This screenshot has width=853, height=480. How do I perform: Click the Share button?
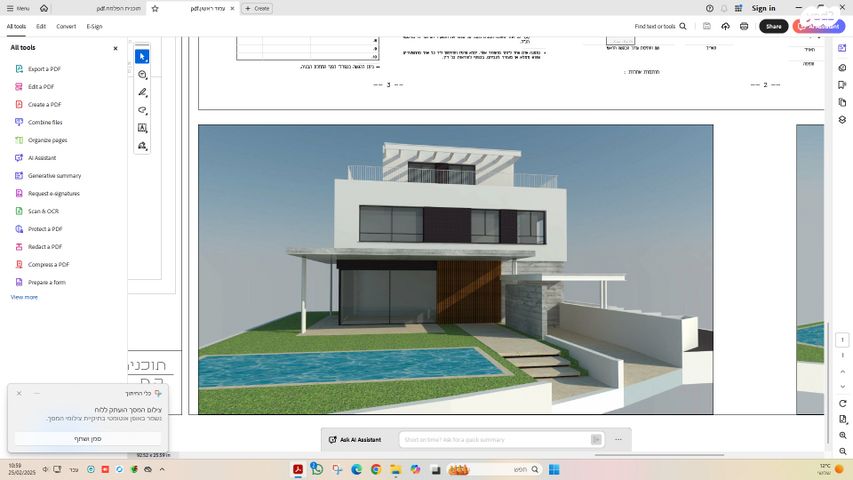pyautogui.click(x=773, y=26)
